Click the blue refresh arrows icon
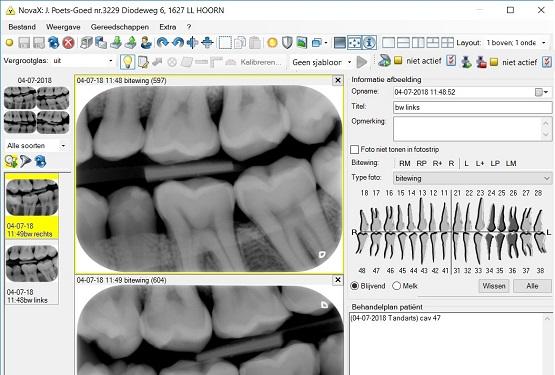 click(53, 43)
